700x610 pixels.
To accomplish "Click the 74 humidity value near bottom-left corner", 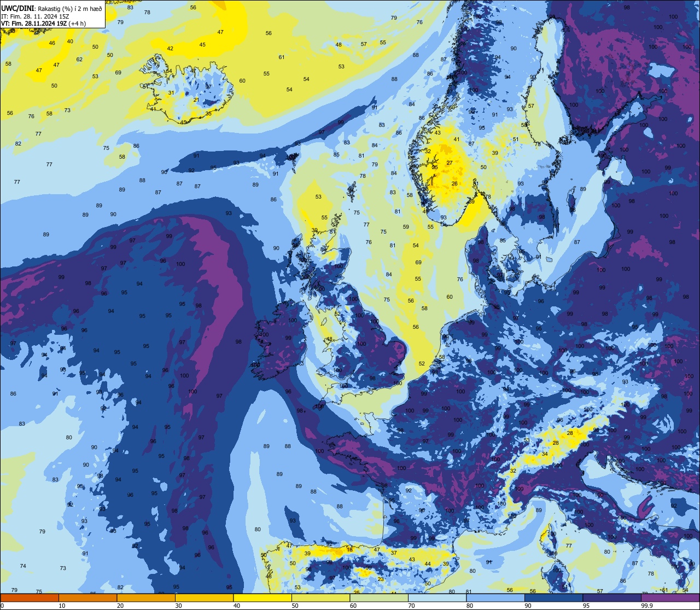I will pyautogui.click(x=23, y=566).
